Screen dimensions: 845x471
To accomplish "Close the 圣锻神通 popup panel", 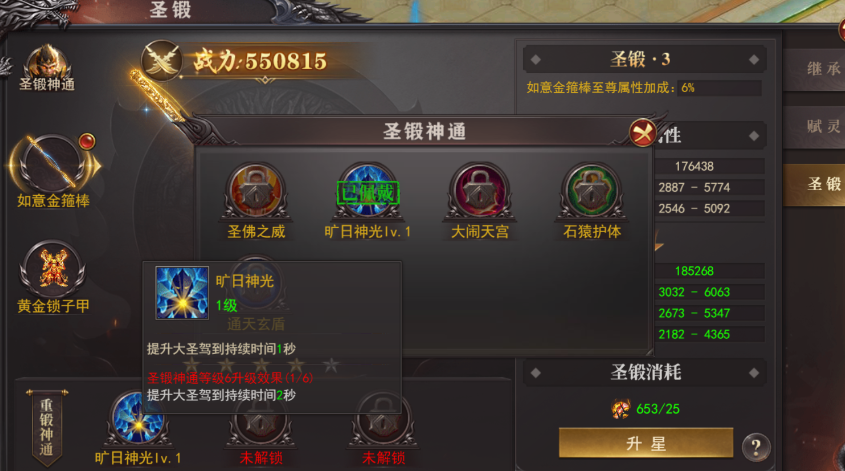I will [x=642, y=132].
